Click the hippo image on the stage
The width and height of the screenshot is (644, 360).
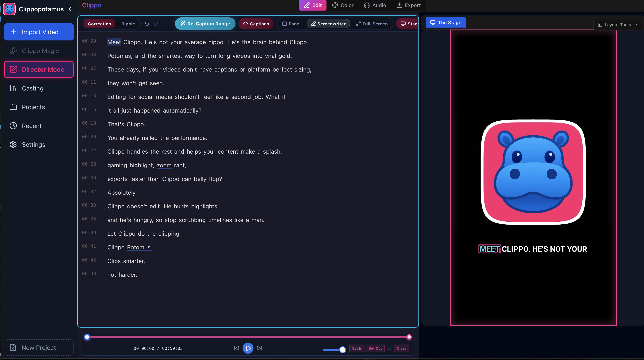533,172
